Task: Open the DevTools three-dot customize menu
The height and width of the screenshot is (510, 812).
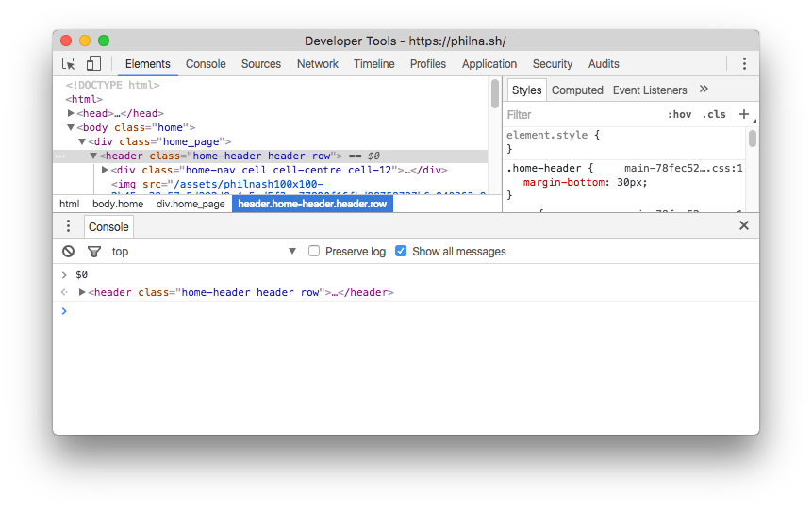Action: (744, 64)
